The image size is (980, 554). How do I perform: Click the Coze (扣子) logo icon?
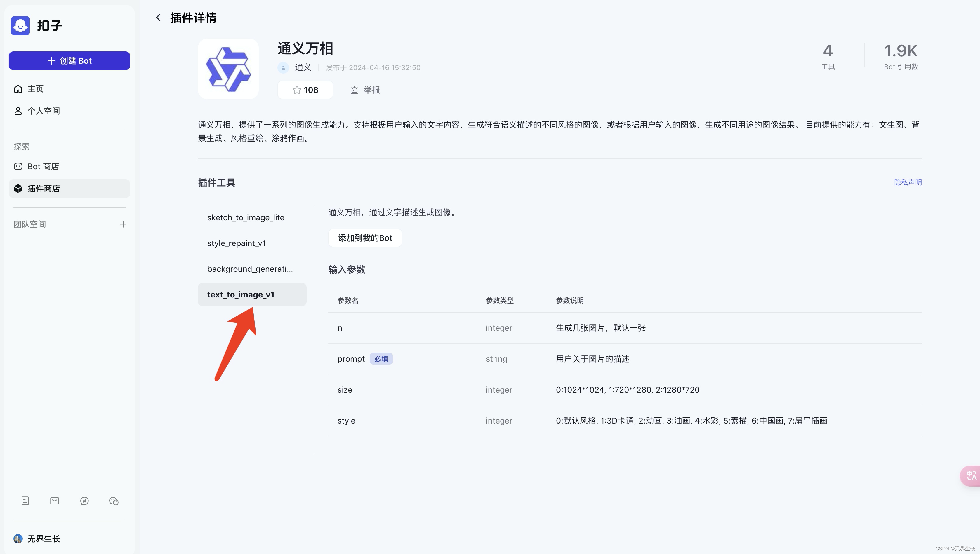pos(20,25)
